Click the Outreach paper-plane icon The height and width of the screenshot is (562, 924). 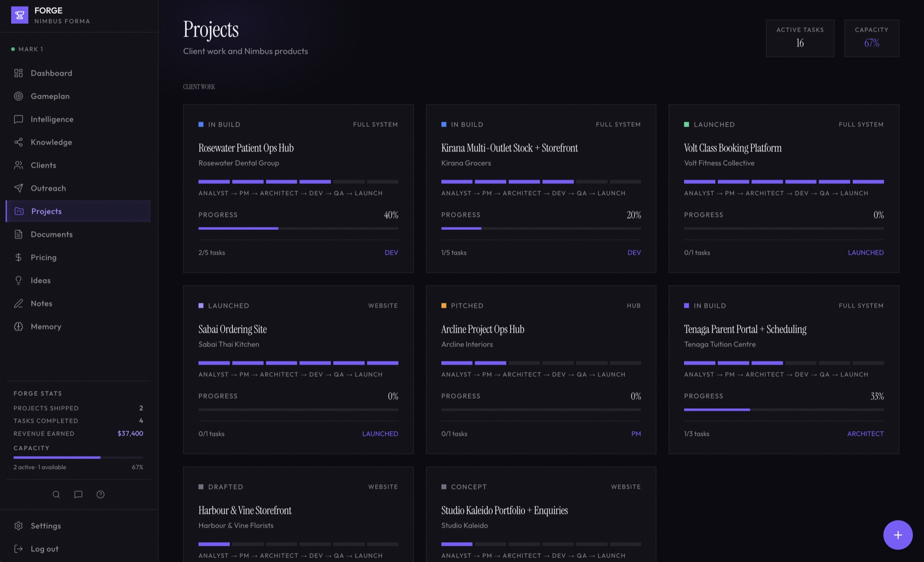pyautogui.click(x=18, y=188)
